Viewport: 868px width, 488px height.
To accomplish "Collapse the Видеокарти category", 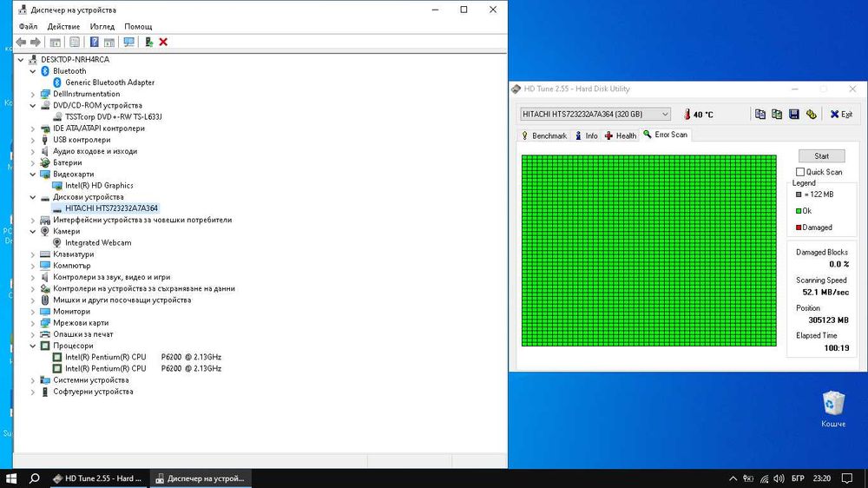I will pyautogui.click(x=33, y=175).
